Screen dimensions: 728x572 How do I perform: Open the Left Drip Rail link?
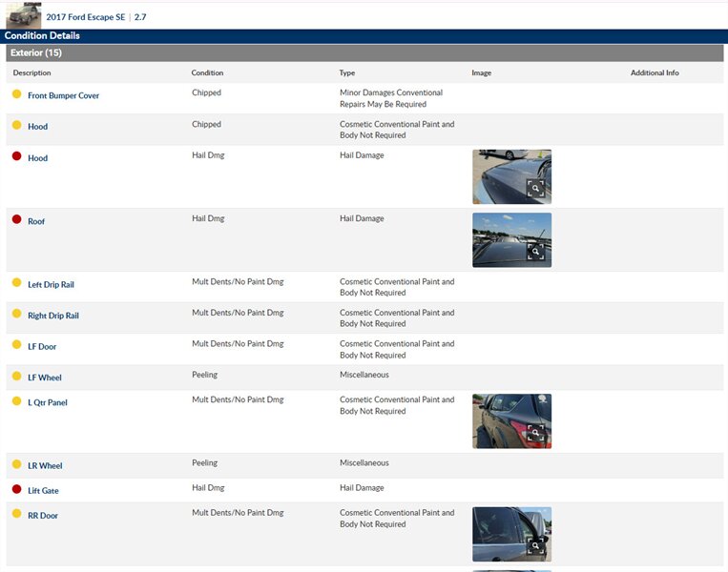click(52, 285)
